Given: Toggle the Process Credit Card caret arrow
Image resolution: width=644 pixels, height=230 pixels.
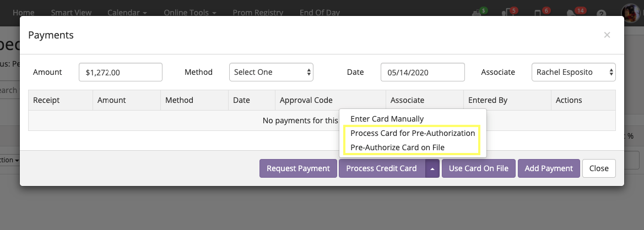Looking at the screenshot, I should pos(432,168).
